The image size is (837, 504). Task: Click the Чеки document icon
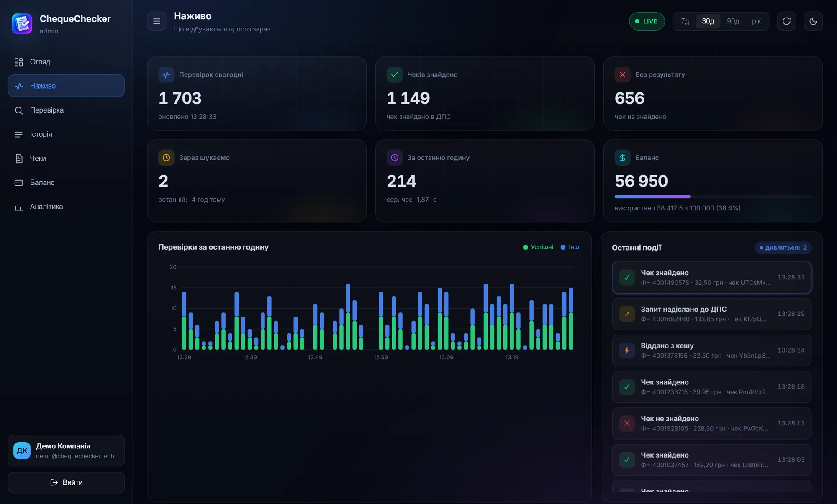coord(19,159)
